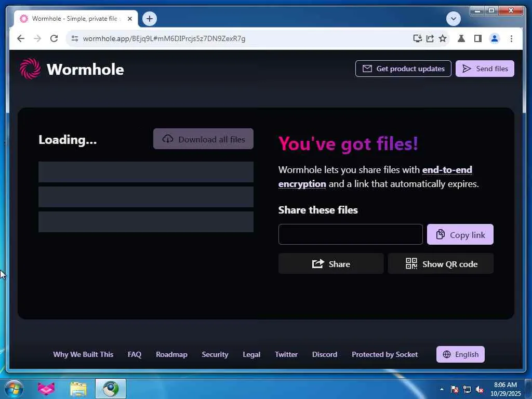Click the Share button
Image resolution: width=532 pixels, height=399 pixels.
point(331,263)
